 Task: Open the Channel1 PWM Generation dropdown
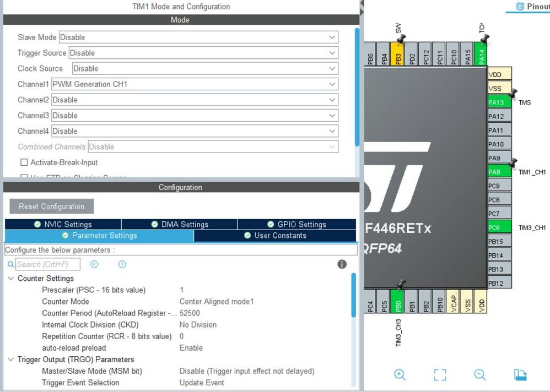pos(195,84)
